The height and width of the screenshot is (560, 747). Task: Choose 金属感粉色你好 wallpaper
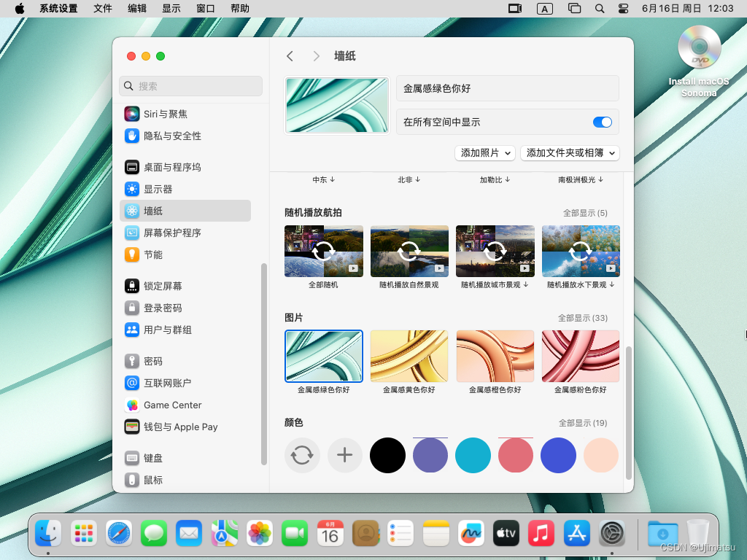581,356
